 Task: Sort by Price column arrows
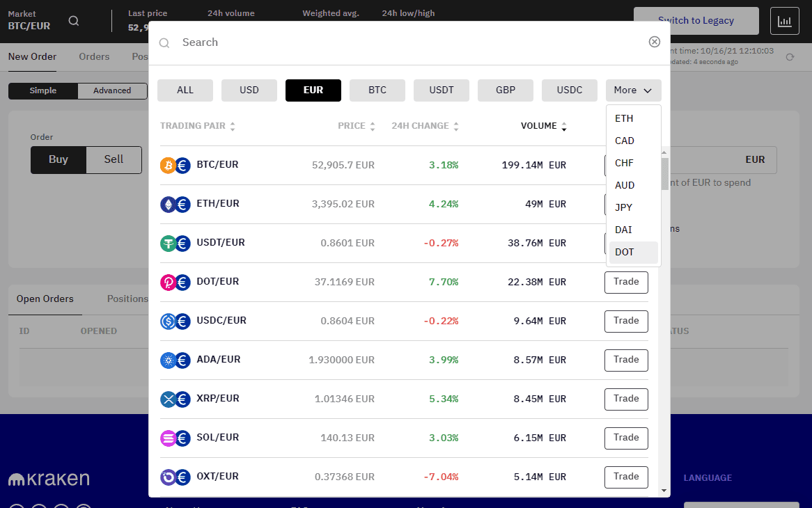pyautogui.click(x=373, y=126)
